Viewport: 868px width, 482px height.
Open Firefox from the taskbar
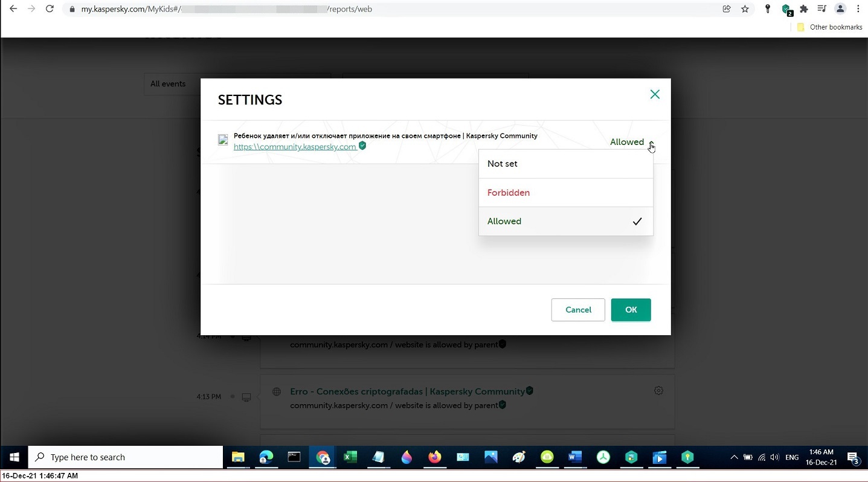(435, 457)
